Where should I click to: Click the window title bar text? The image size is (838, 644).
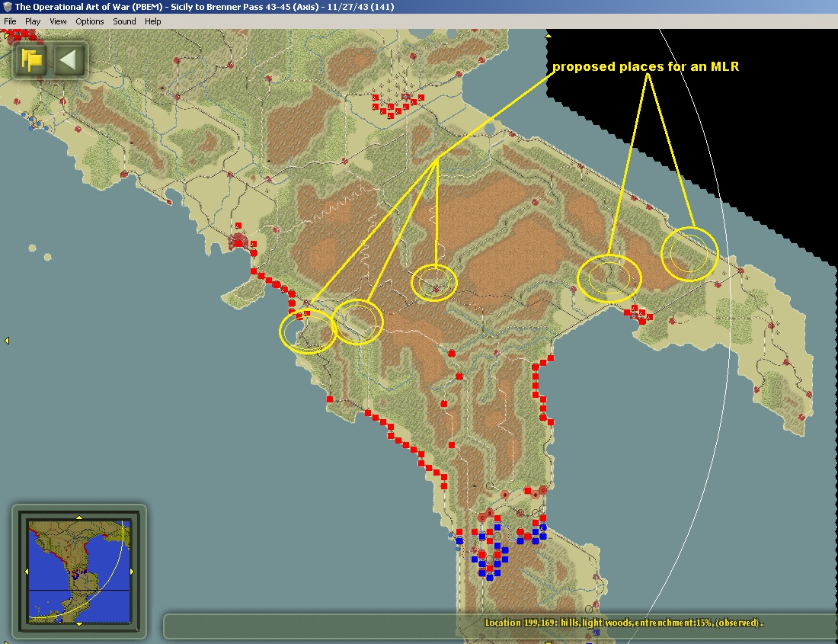[204, 7]
